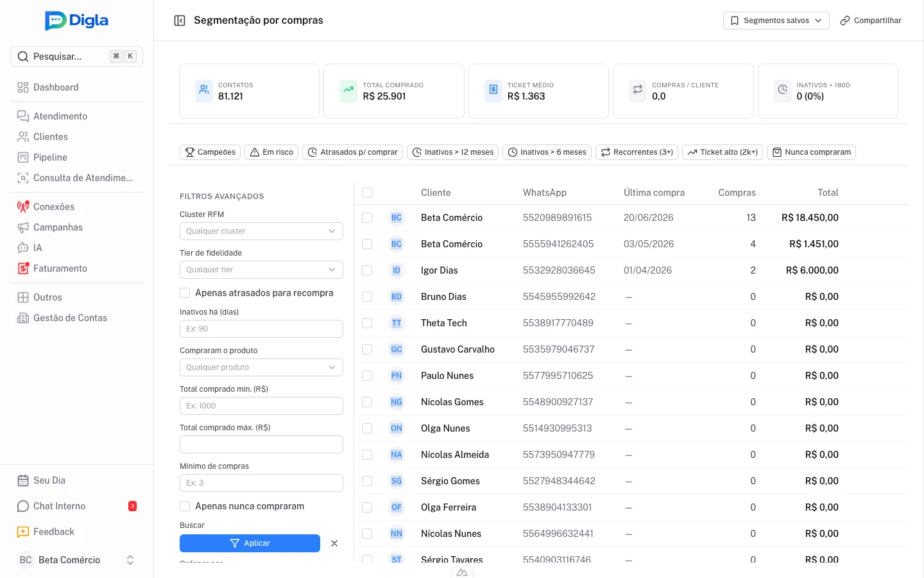Select all rows via header checkbox

(x=367, y=193)
